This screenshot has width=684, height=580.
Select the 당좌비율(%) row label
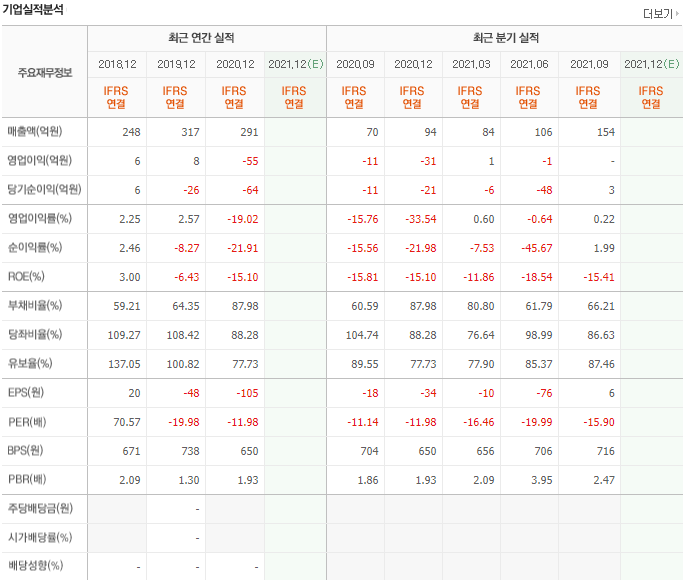pyautogui.click(x=35, y=334)
